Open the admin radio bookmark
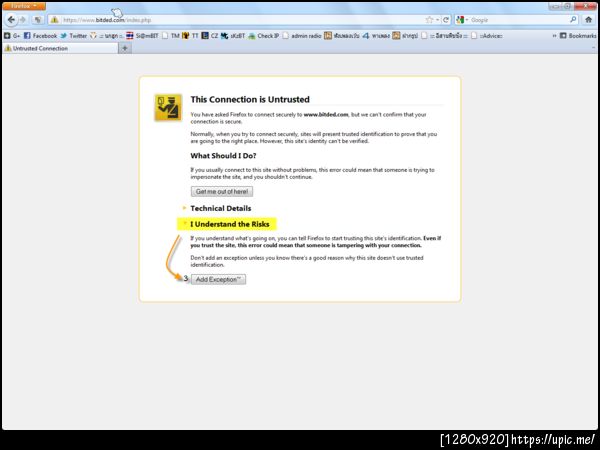 pyautogui.click(x=302, y=36)
